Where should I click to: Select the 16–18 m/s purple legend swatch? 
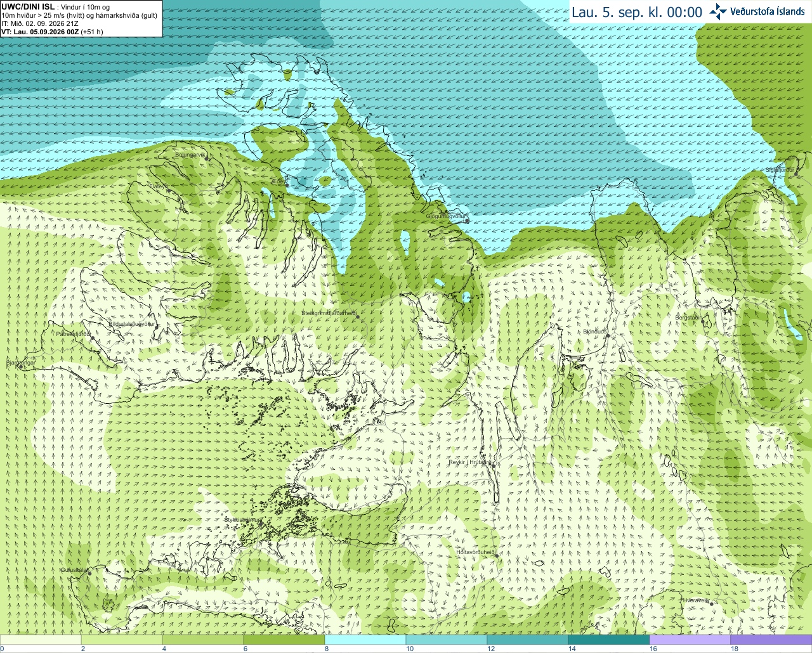tap(690, 640)
